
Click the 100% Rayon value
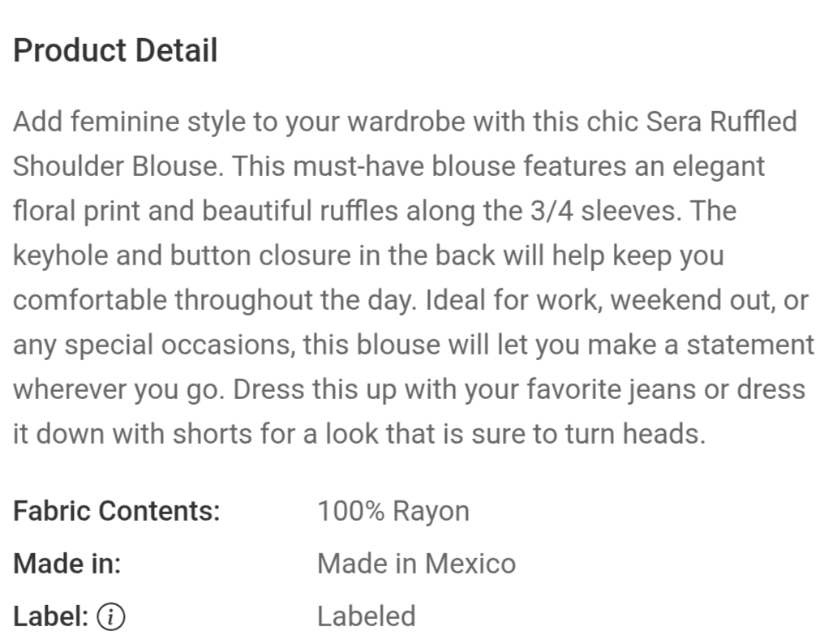[393, 511]
